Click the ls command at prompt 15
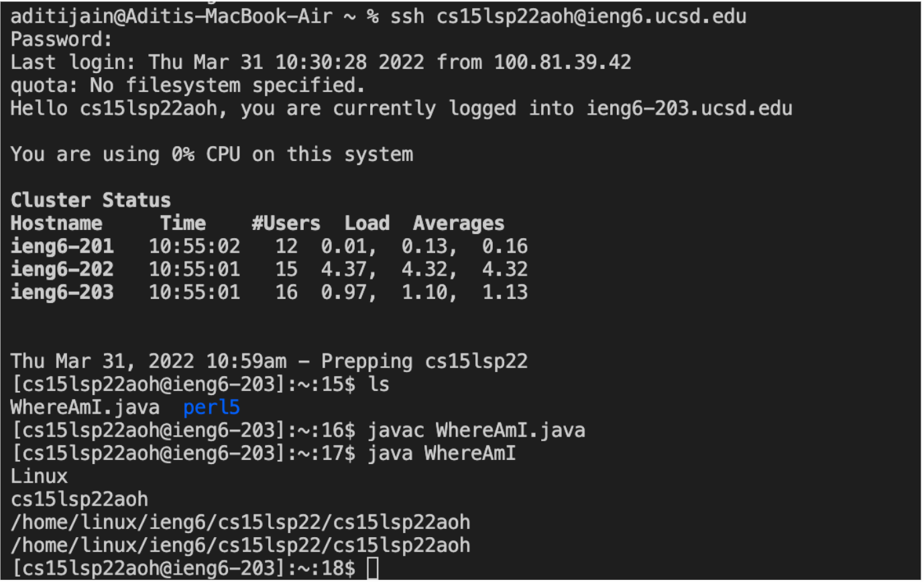This screenshot has width=924, height=582. (378, 384)
